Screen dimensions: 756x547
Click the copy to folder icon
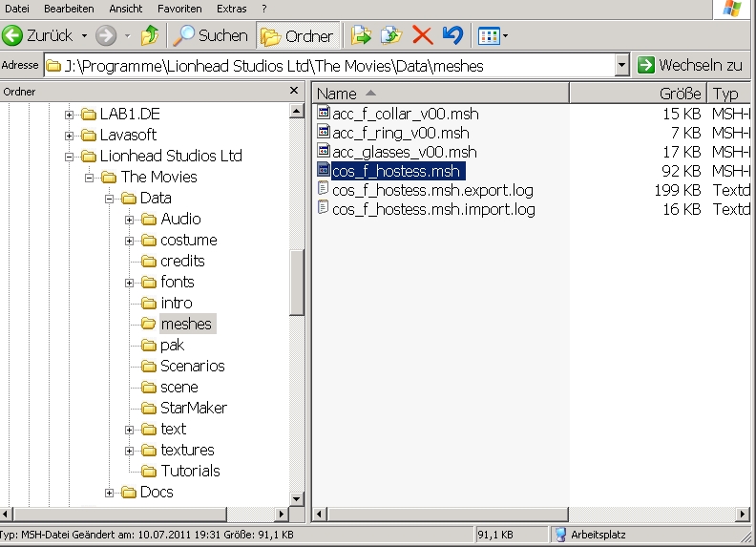click(x=391, y=36)
